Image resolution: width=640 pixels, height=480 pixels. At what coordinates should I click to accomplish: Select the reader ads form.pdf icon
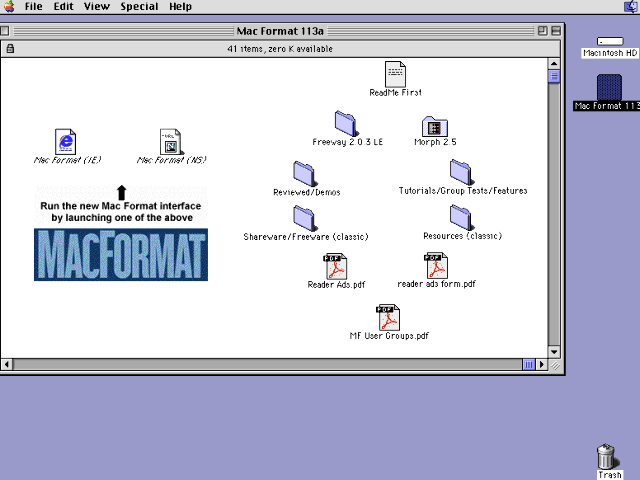(x=436, y=265)
